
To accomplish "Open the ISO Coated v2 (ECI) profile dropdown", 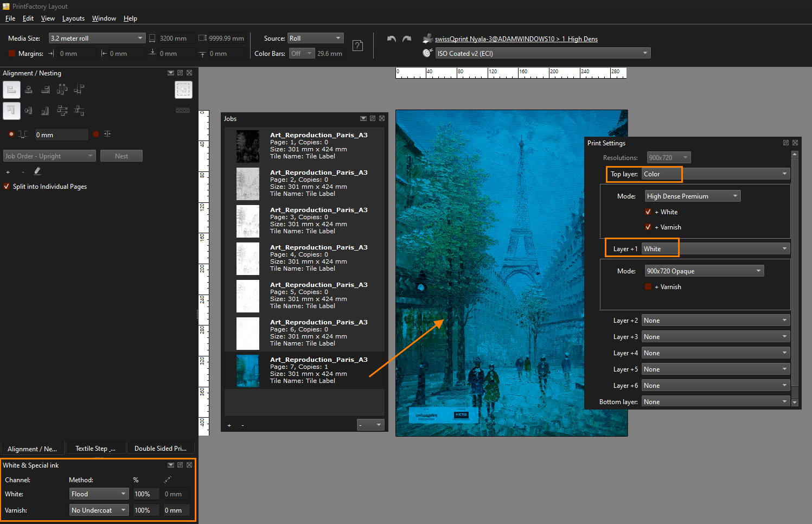I will point(543,53).
